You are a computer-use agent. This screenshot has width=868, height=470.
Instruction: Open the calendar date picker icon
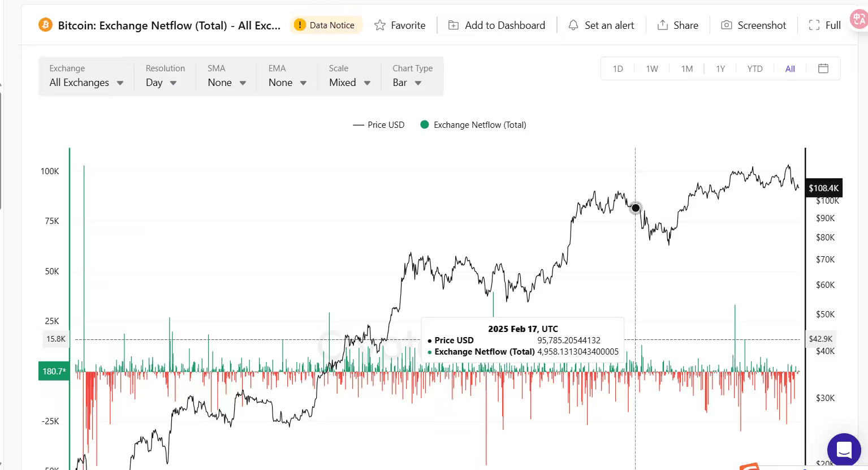[823, 68]
